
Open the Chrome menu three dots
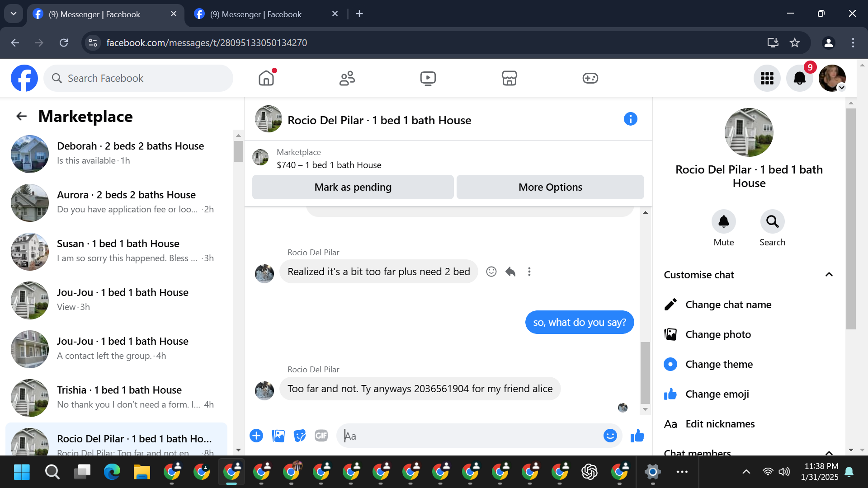853,42
